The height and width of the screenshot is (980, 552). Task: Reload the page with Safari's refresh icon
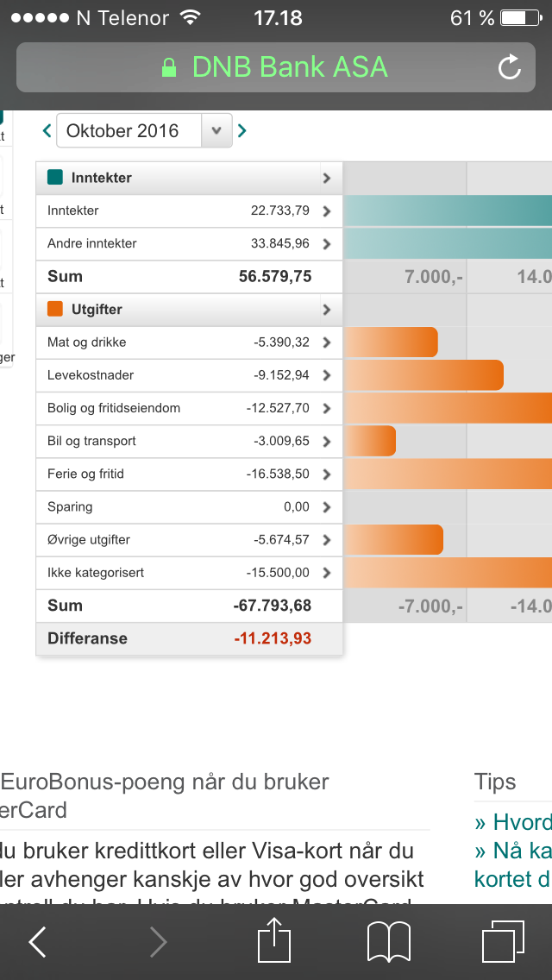coord(510,67)
